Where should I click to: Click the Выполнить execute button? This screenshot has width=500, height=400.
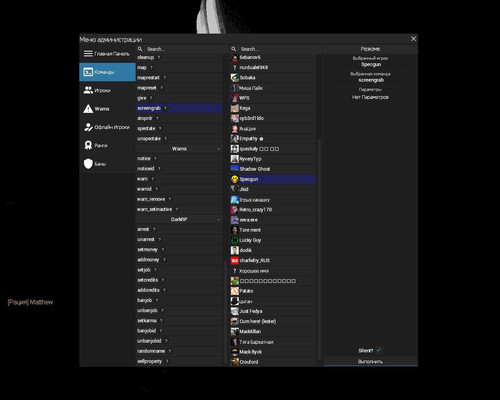point(370,361)
